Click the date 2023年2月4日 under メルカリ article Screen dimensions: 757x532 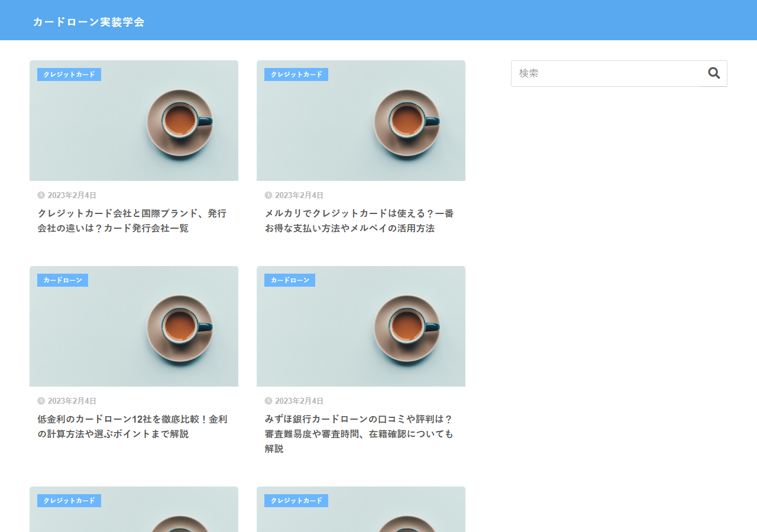tap(299, 195)
